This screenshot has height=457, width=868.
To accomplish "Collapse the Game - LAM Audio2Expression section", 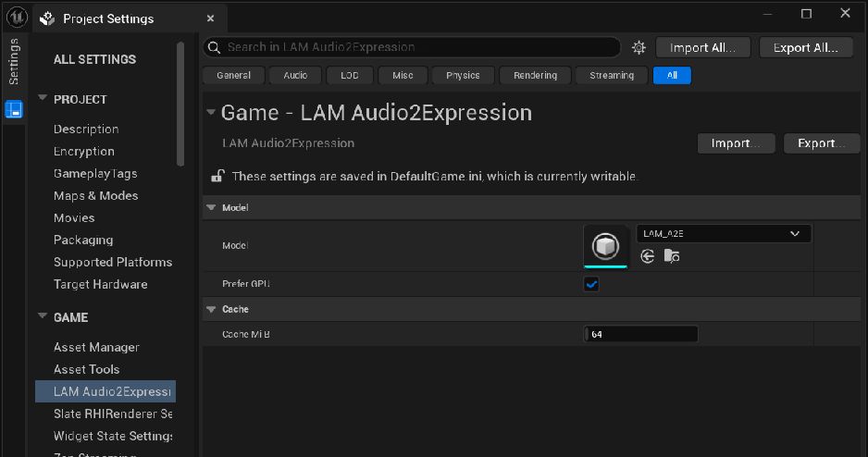I will click(x=211, y=112).
